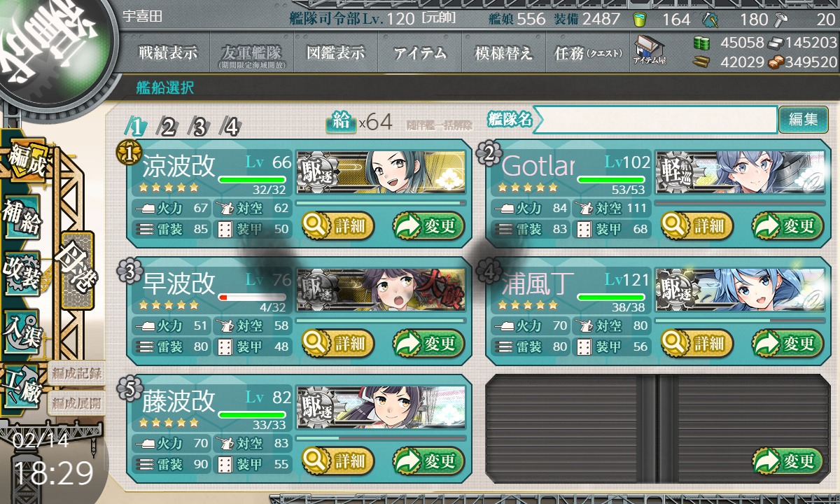Screen dimensions: 840x504
Task: Click the 給 supply ship icon
Action: tap(339, 122)
